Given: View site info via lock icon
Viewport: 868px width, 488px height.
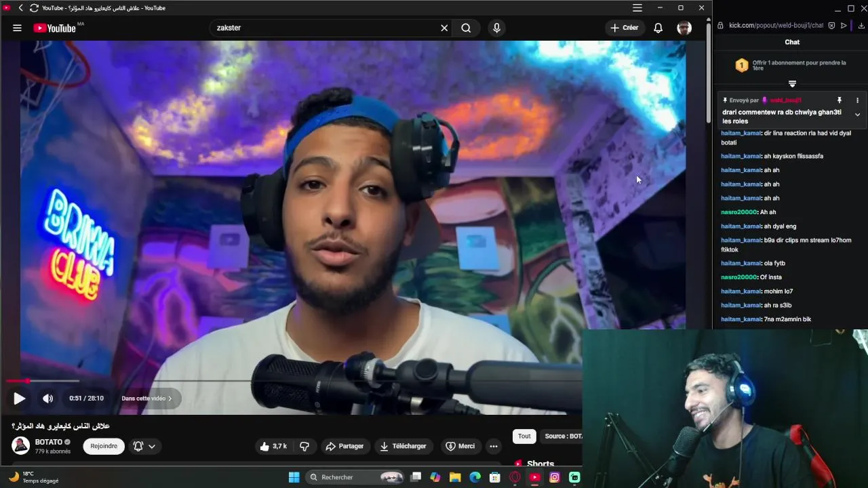Looking at the screenshot, I should [x=720, y=26].
